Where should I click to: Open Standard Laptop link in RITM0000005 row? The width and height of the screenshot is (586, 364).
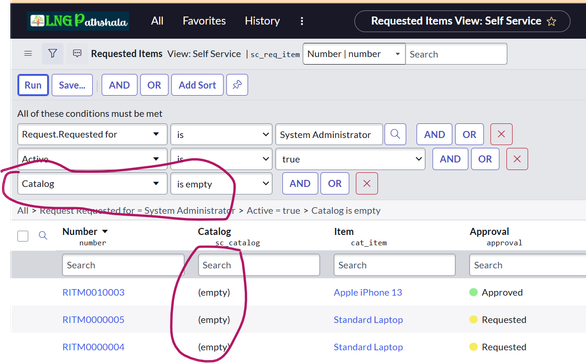pyautogui.click(x=368, y=320)
